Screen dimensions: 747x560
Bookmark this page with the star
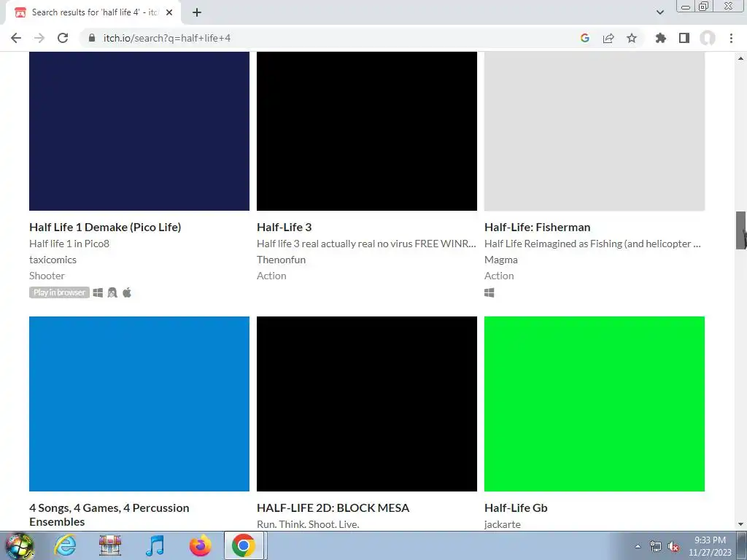click(x=632, y=38)
